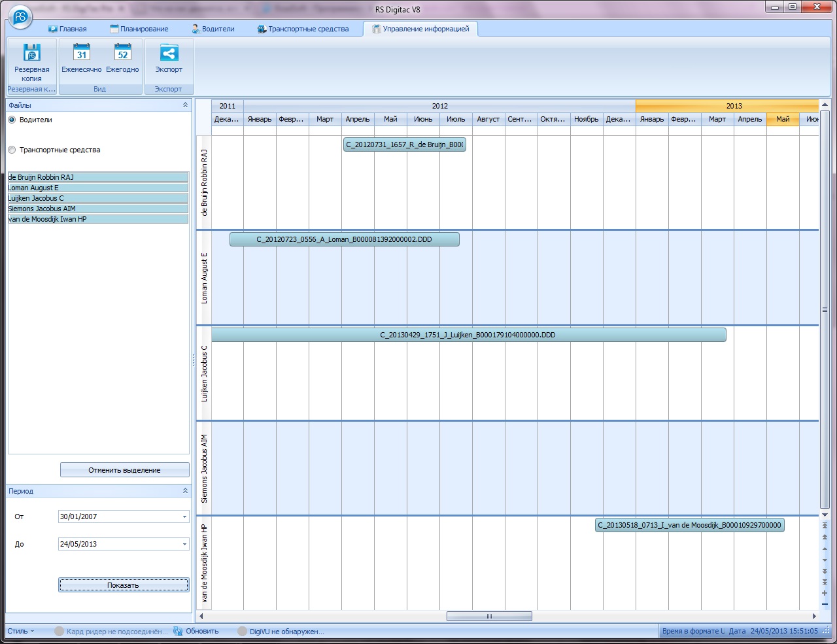
Task: Jump to last row with bottom double-arrow
Action: click(825, 582)
